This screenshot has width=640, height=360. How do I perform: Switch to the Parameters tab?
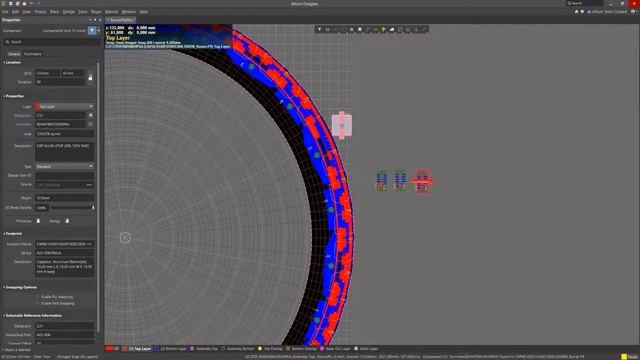[x=33, y=54]
